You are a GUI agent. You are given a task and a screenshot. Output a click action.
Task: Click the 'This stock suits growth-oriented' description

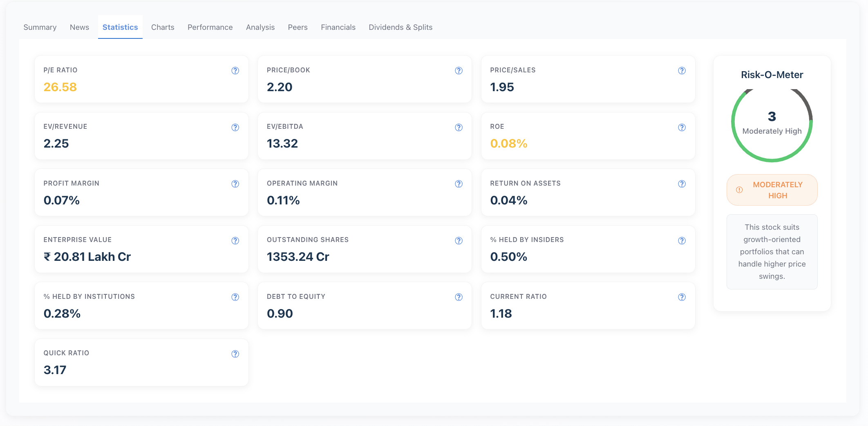point(772,252)
